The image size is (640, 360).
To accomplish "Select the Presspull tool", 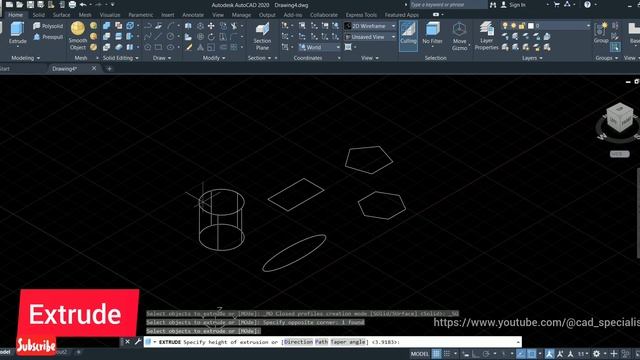I will tap(48, 37).
